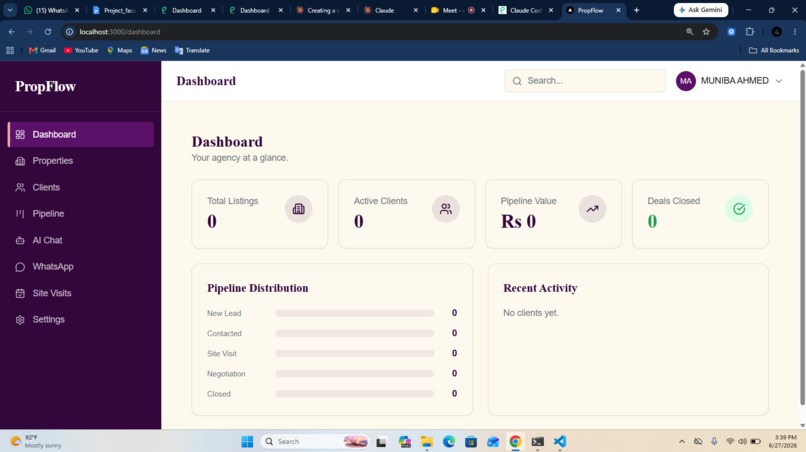Click the Active Clients people icon

point(446,209)
